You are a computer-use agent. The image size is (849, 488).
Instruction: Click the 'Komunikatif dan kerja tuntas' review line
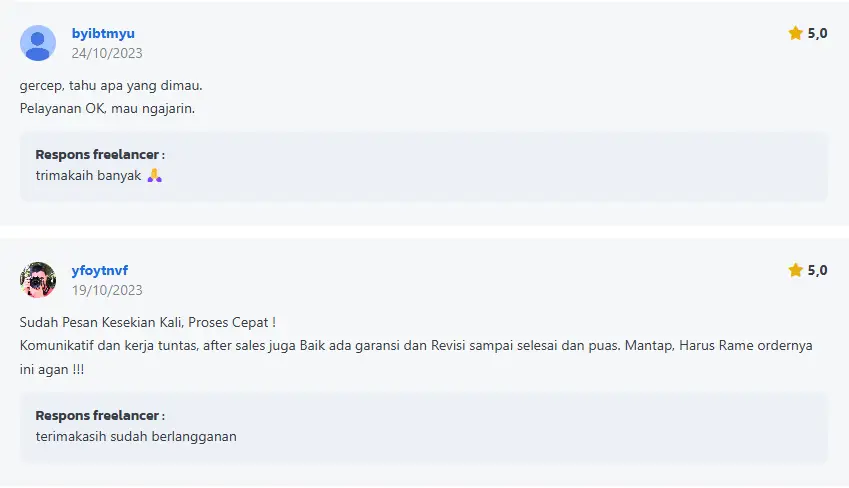[x=416, y=346]
